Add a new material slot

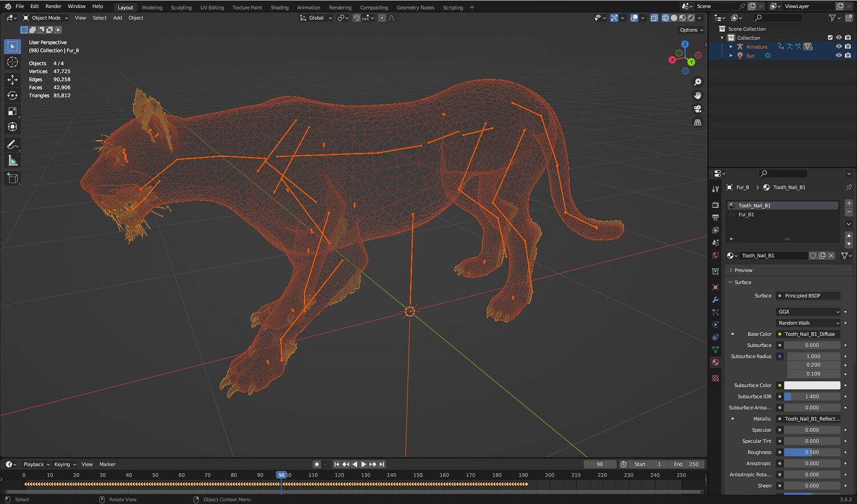click(x=849, y=203)
